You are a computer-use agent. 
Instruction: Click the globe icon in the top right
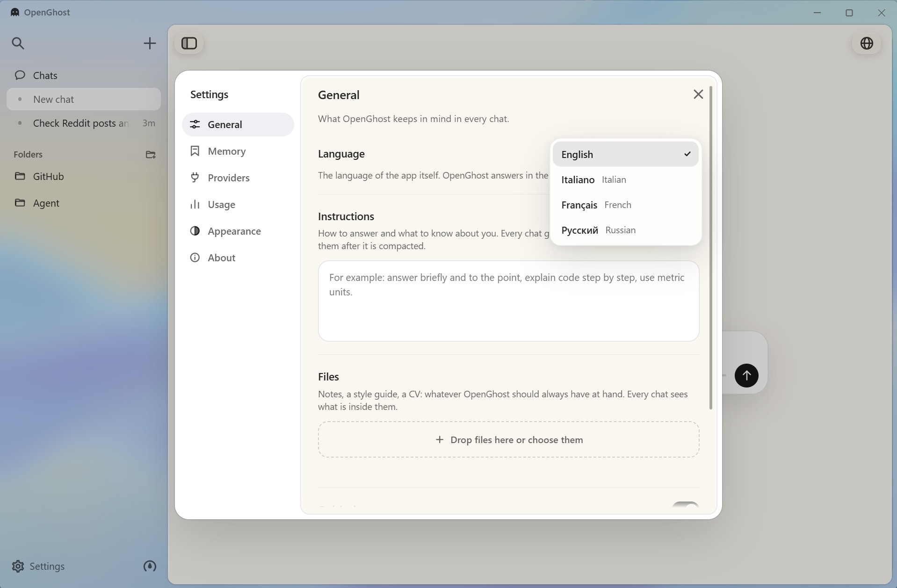tap(867, 43)
